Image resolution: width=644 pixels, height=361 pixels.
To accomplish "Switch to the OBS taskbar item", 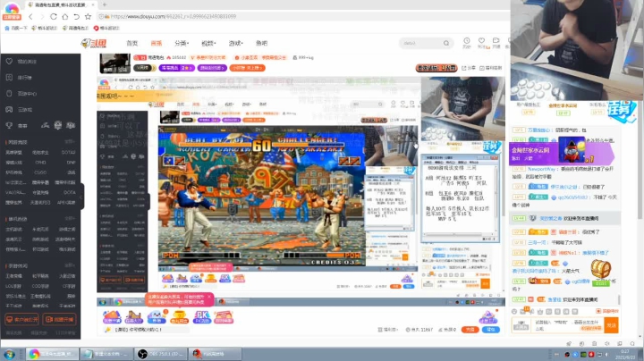I will click(x=162, y=354).
